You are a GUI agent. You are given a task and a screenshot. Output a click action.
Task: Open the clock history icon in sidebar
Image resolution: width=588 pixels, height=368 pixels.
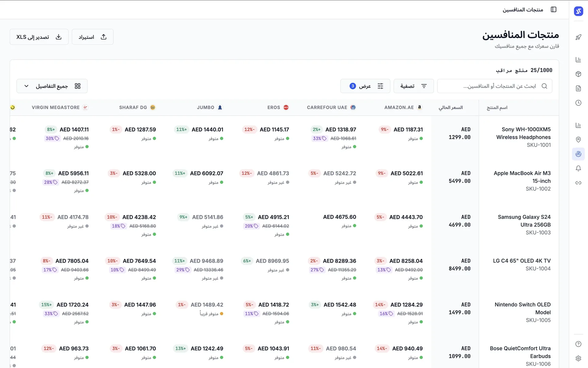(578, 103)
